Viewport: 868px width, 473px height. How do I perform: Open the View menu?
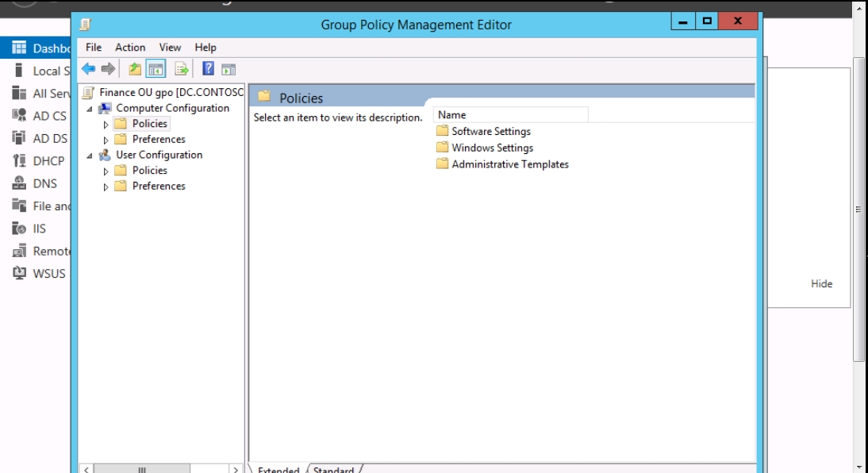170,48
